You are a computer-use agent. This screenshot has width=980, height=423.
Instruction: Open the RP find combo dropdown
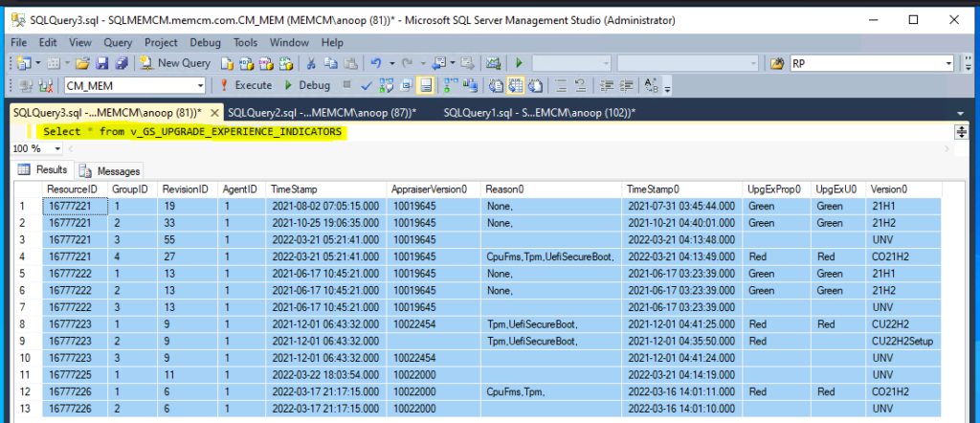click(949, 63)
